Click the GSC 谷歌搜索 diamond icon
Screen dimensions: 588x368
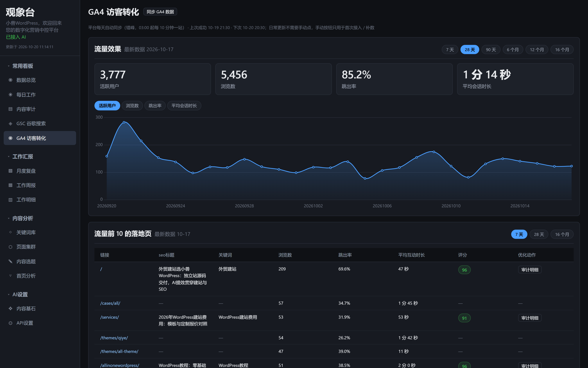[10, 124]
